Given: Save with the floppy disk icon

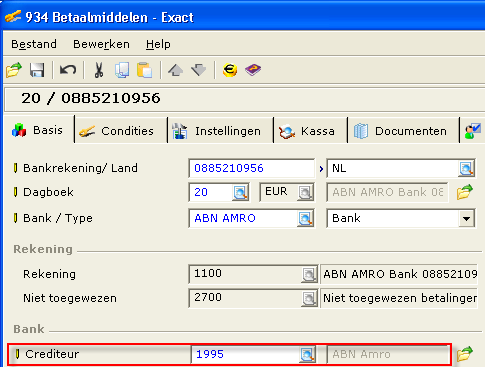Looking at the screenshot, I should (x=37, y=70).
